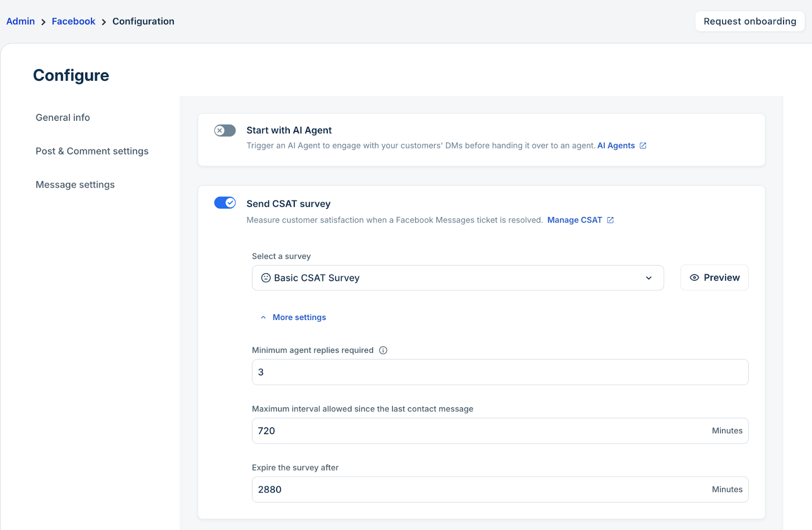The height and width of the screenshot is (530, 812).
Task: Click the Expire the survey after field
Action: point(500,490)
